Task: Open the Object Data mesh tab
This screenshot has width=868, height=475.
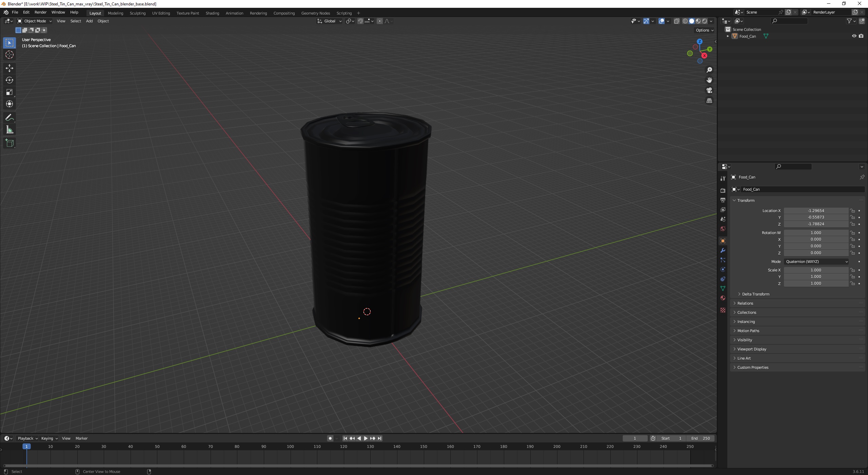Action: click(x=723, y=288)
